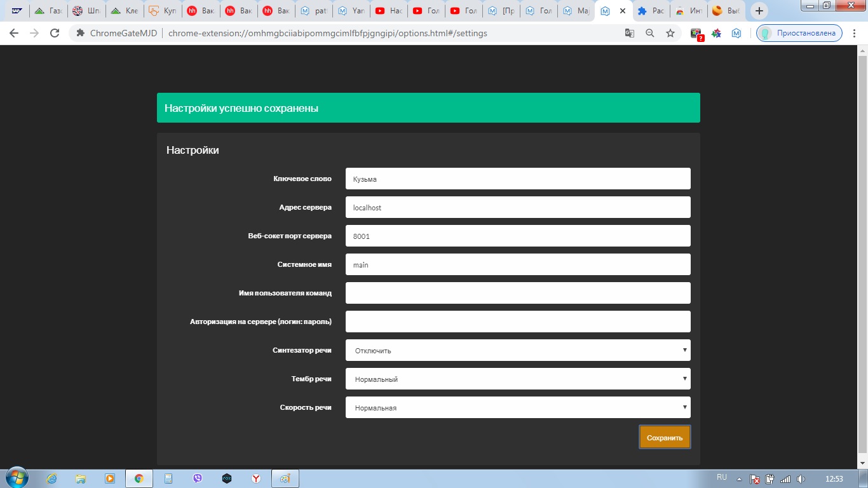The width and height of the screenshot is (868, 488).
Task: Click the RU language indicator
Action: pyautogui.click(x=722, y=477)
